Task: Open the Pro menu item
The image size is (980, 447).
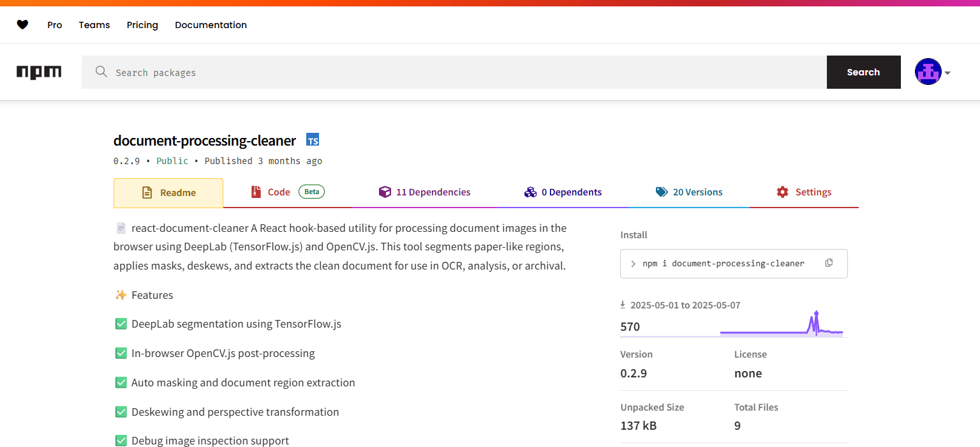Action: (55, 25)
